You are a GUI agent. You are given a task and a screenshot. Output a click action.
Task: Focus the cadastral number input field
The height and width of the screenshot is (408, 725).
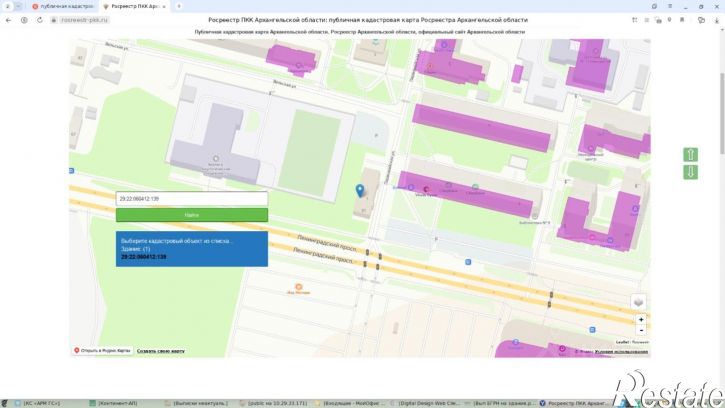(191, 198)
